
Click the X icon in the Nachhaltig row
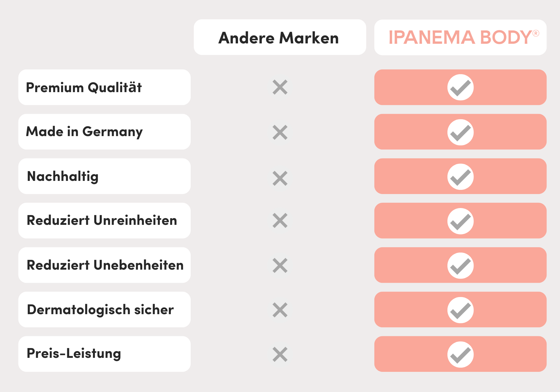(x=280, y=178)
